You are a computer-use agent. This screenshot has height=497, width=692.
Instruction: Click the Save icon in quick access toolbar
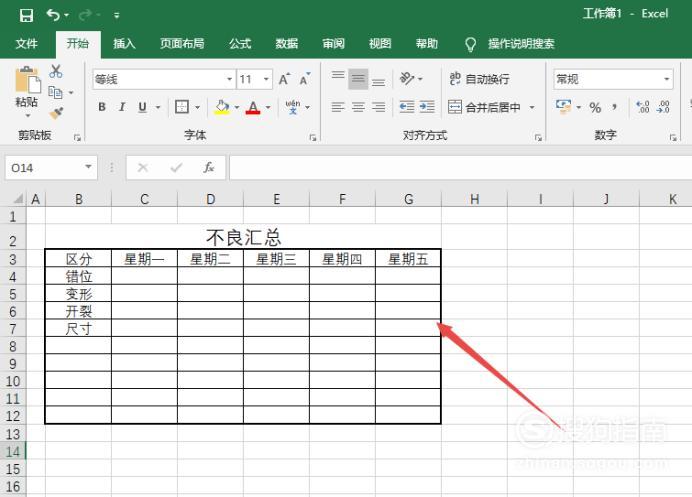coord(26,15)
